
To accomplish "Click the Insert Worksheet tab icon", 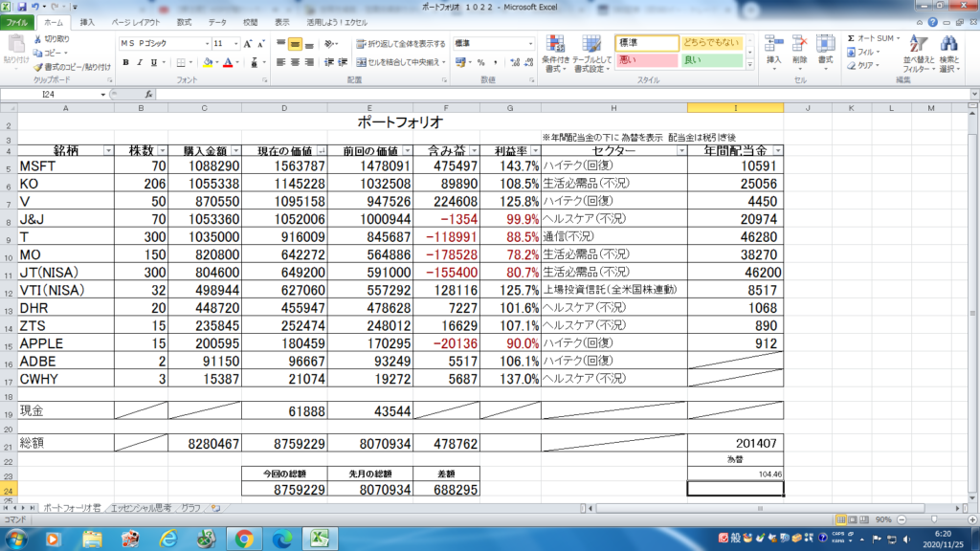I will pos(215,509).
